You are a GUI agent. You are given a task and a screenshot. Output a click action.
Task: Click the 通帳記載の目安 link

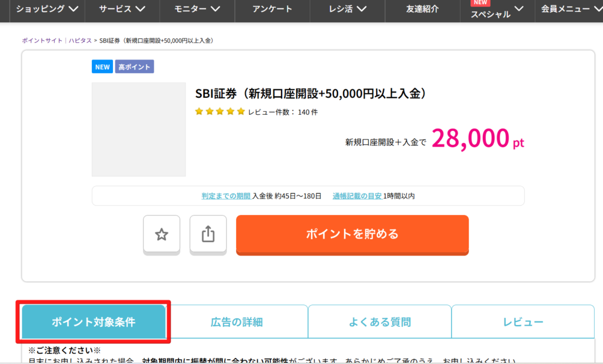click(357, 196)
